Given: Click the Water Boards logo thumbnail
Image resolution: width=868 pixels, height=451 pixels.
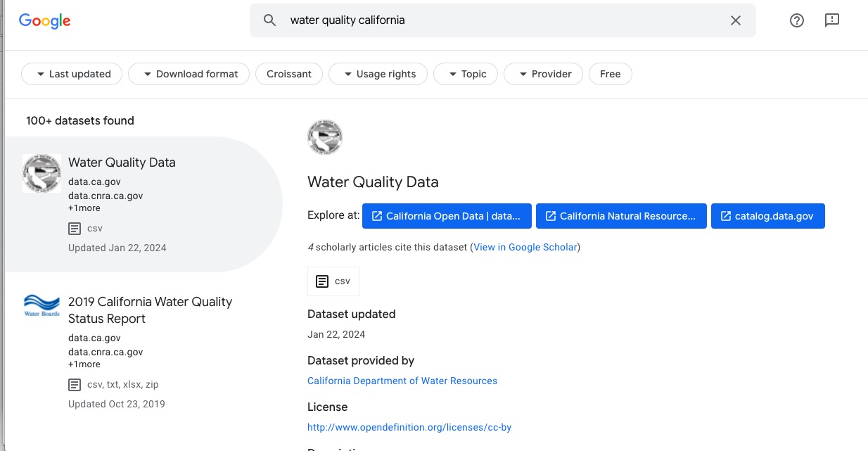Looking at the screenshot, I should click(41, 305).
